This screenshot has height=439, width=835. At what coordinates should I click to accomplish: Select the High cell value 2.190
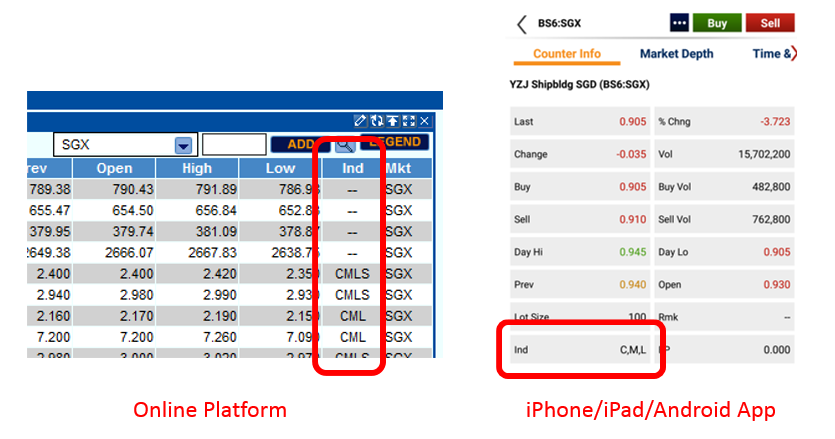219,316
